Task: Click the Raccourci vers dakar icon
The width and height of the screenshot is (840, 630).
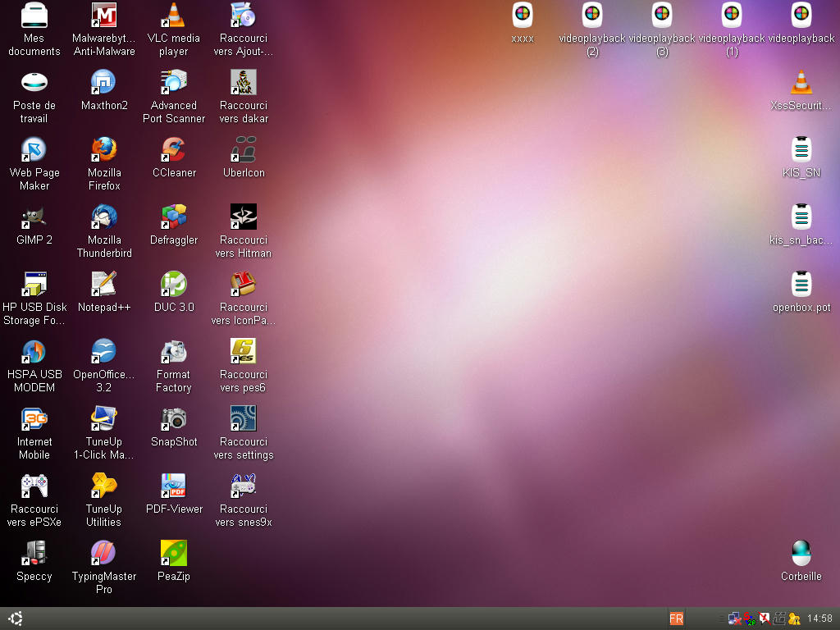Action: 243,83
